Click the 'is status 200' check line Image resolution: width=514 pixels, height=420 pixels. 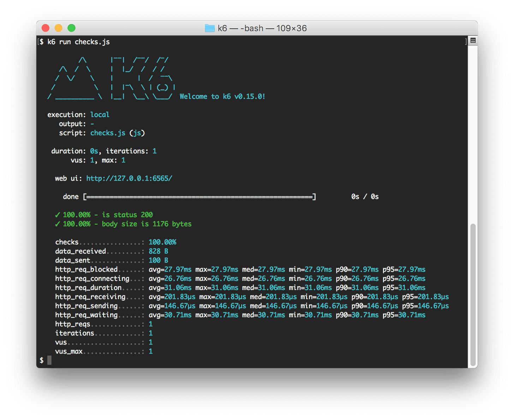pyautogui.click(x=104, y=215)
